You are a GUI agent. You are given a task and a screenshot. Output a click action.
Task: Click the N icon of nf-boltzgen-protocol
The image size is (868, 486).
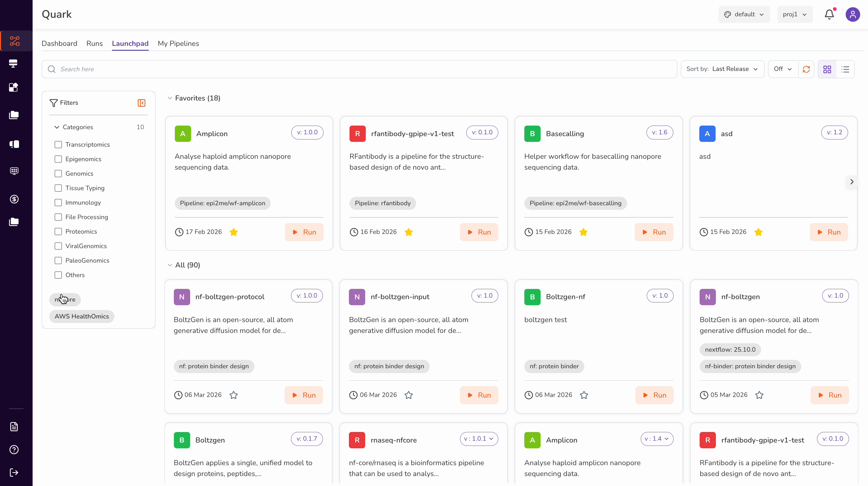coord(182,297)
